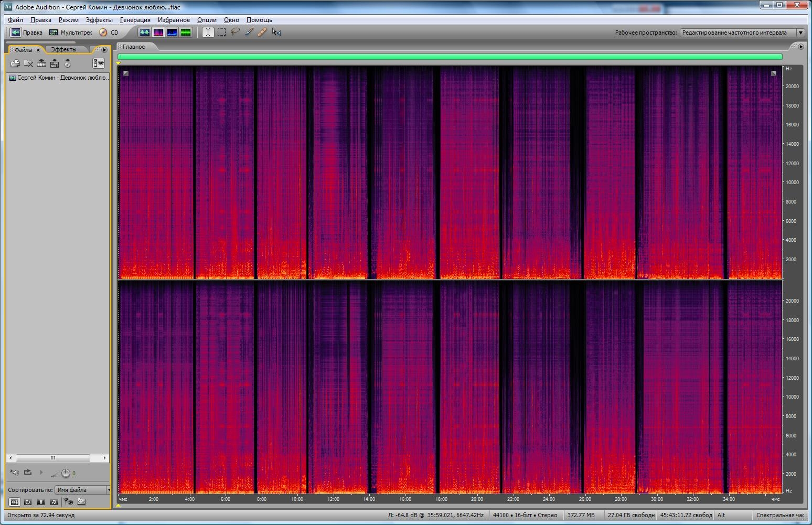Open the Избранное menu
This screenshot has width=812, height=525.
pos(174,20)
